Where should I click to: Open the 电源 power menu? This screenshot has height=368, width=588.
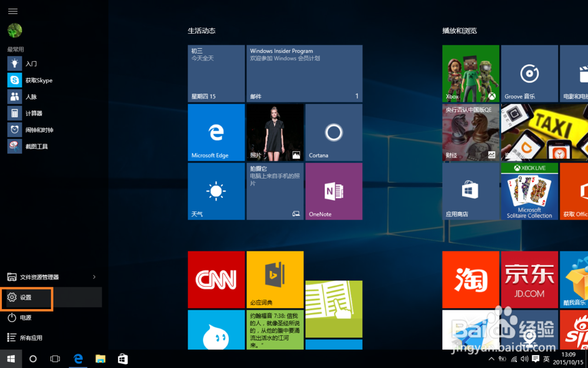point(22,318)
